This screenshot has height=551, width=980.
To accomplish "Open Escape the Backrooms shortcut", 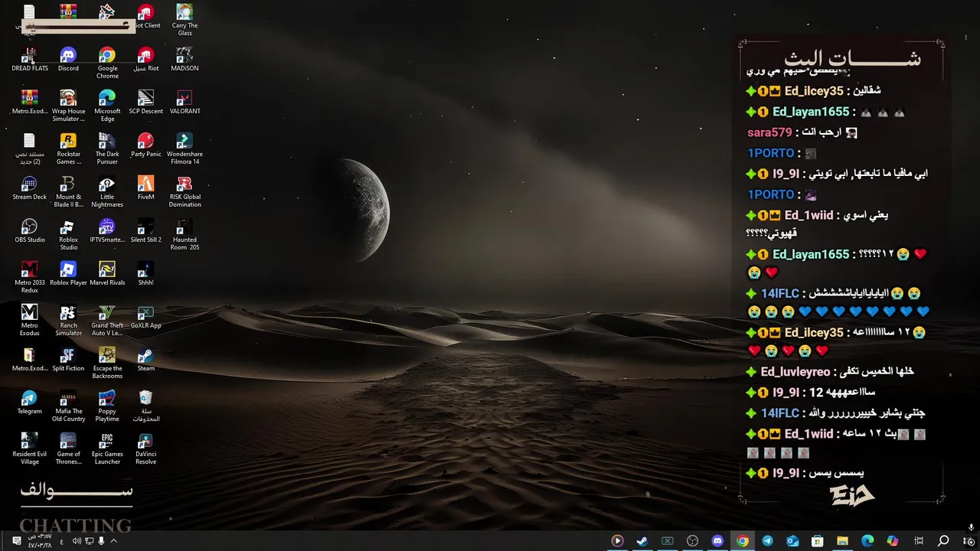I will (107, 364).
